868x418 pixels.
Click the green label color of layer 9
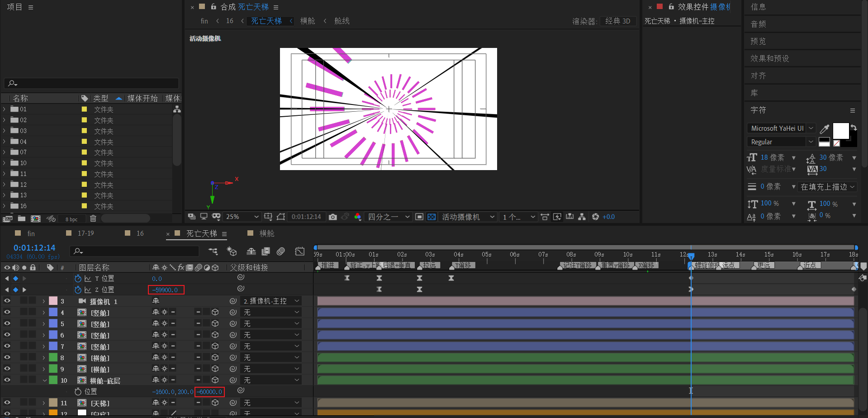point(53,369)
